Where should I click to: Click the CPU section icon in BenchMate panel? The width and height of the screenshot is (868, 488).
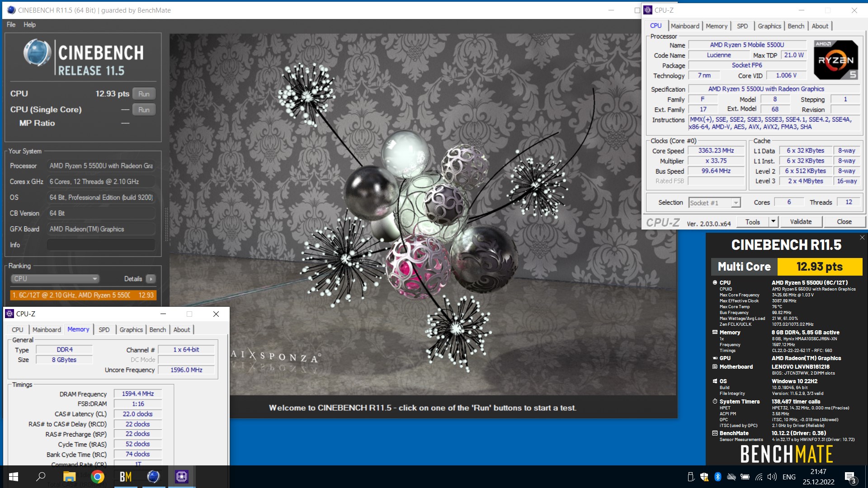click(715, 282)
